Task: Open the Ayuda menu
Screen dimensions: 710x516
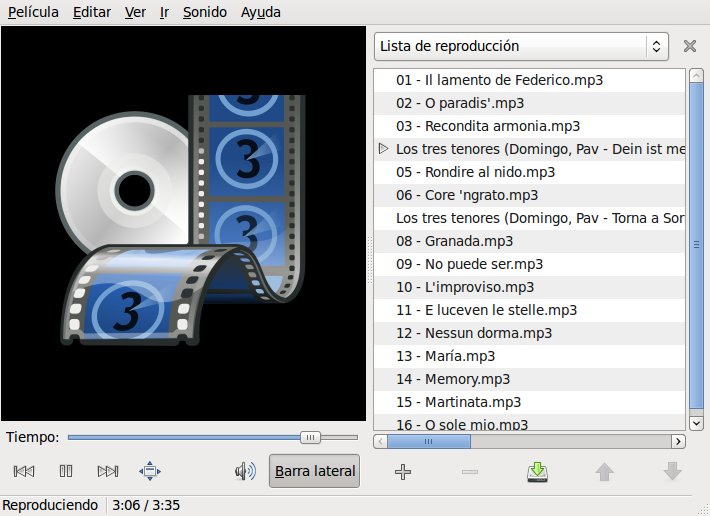Action: pos(260,12)
